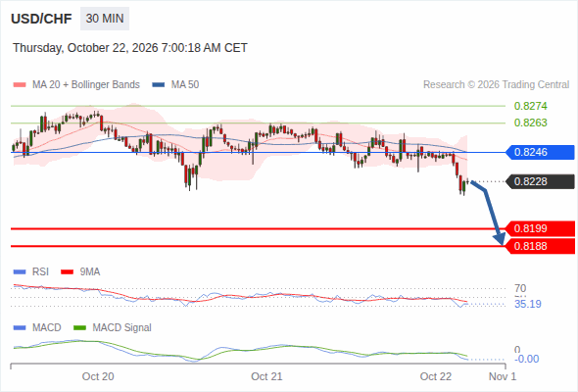Click the green MACD Signal legend swatch
This screenshot has height=392, width=578.
(79, 328)
